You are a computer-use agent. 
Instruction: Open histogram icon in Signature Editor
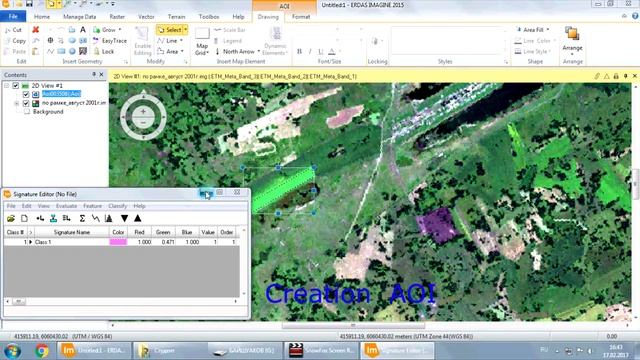click(x=109, y=218)
